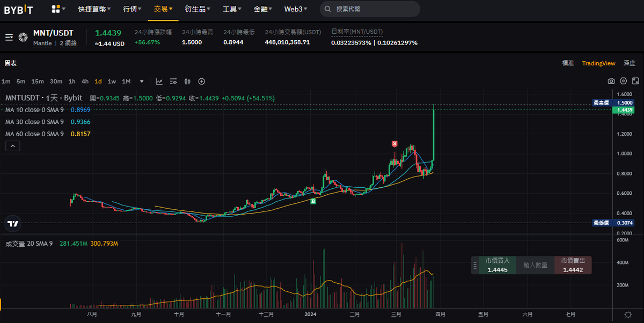Open chart settings gear at bottom right
644x323 pixels.
(628, 314)
